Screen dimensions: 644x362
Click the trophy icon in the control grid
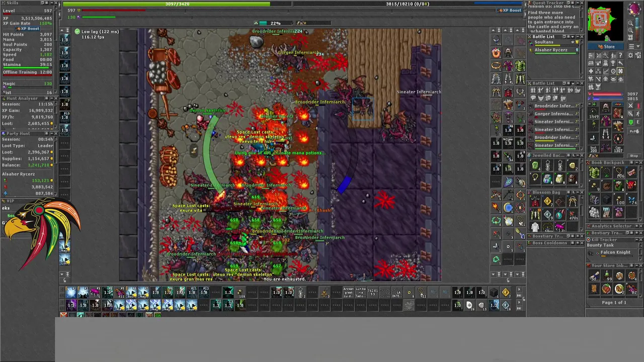(613, 63)
